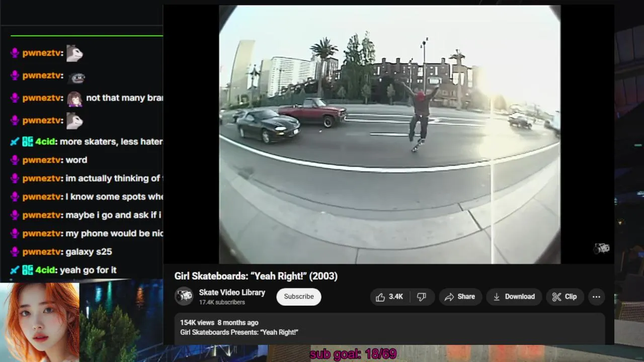Subscribe to Skate Video Library
644x362 pixels.
click(299, 297)
